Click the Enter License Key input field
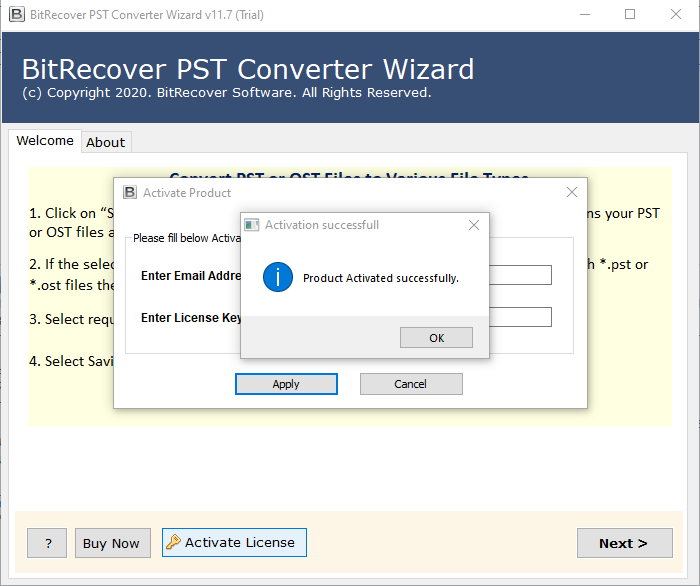The height and width of the screenshot is (586, 700). (521, 317)
